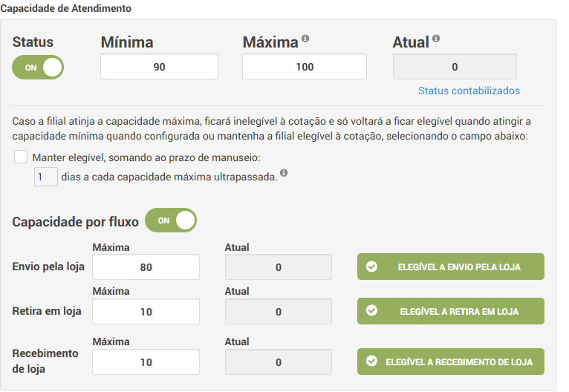
Task: Click the info icon beside Atual
Action: 436,39
